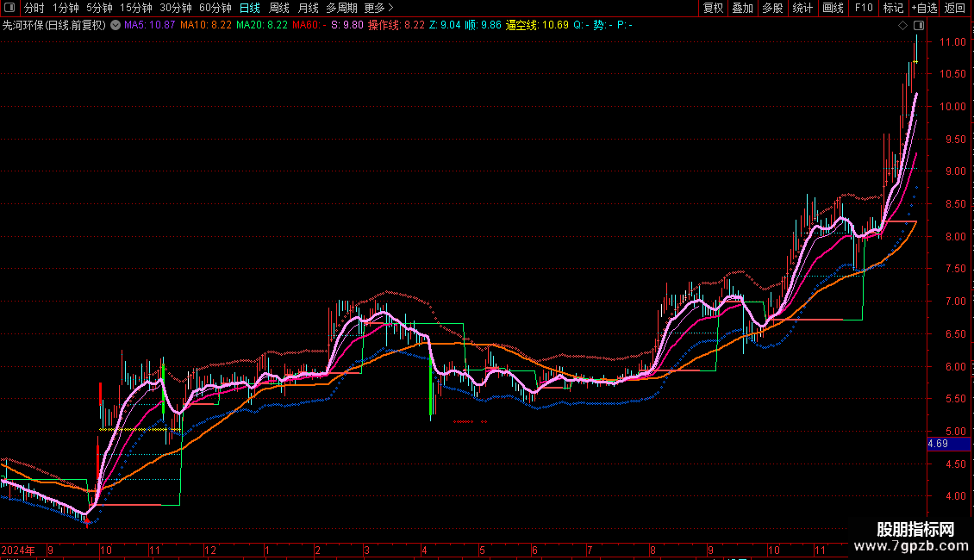
Task: Click 返回 to go back
Action: 955,8
